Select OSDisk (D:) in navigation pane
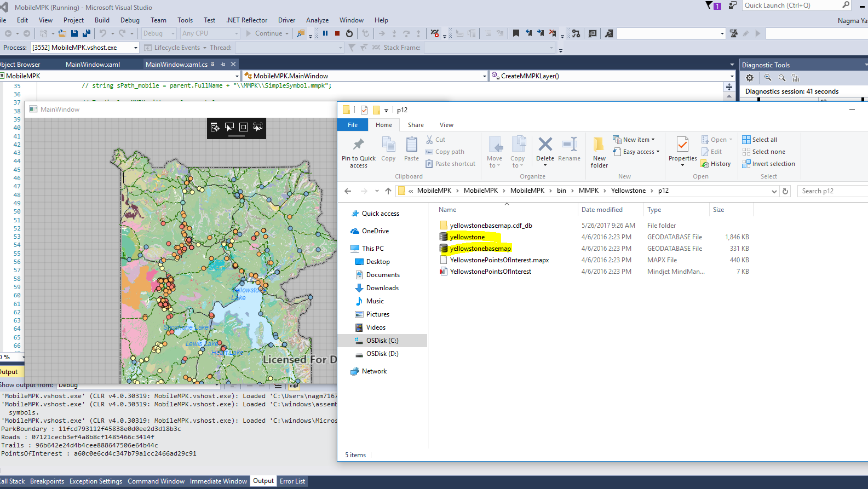The width and height of the screenshot is (868, 489). pyautogui.click(x=382, y=354)
